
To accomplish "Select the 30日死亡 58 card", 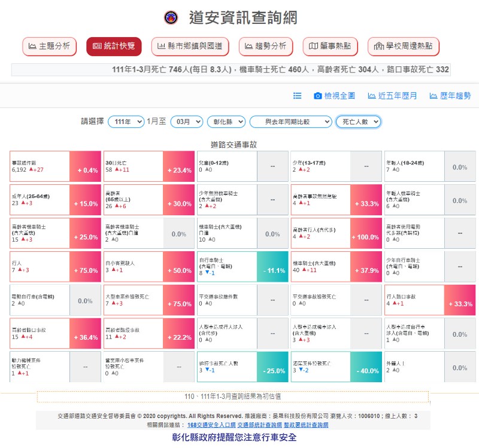I will (149, 166).
